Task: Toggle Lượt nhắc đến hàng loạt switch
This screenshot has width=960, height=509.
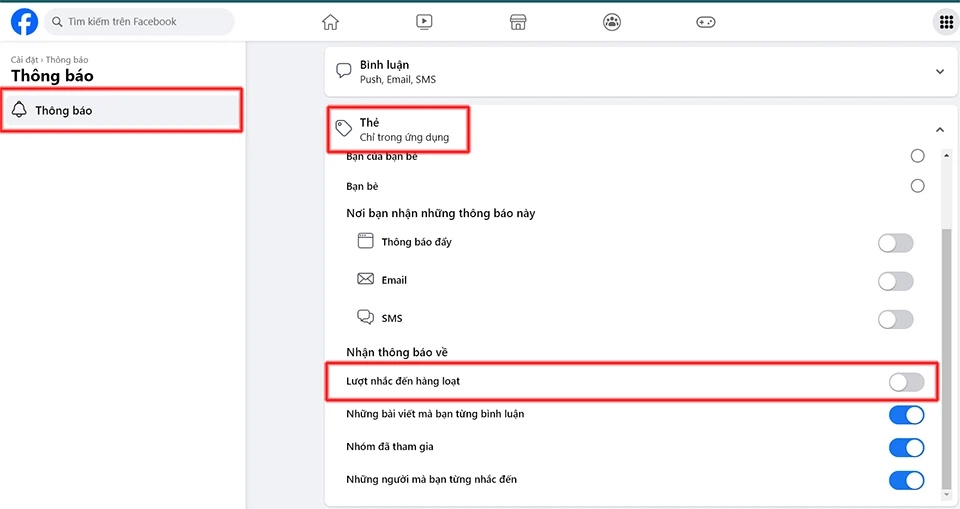Action: [907, 382]
